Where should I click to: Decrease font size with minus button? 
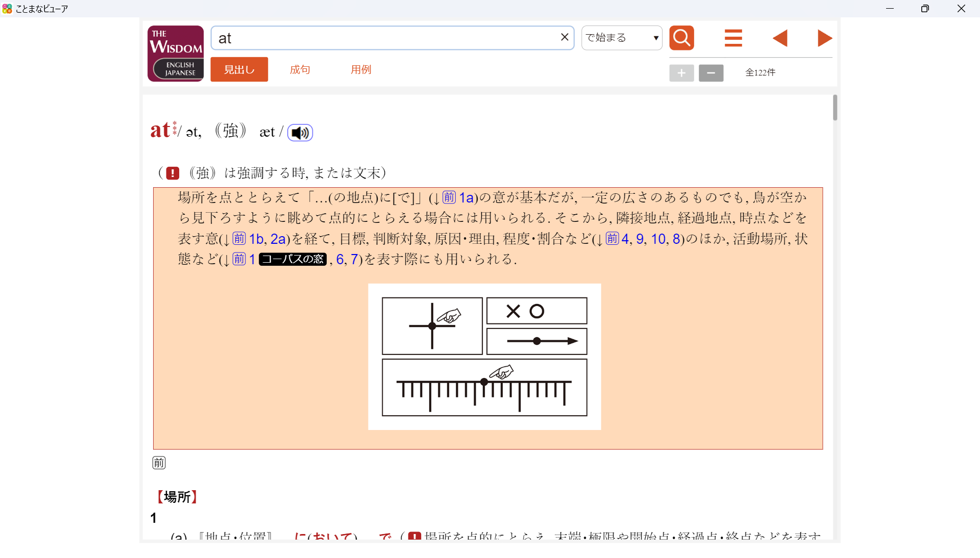tap(710, 73)
